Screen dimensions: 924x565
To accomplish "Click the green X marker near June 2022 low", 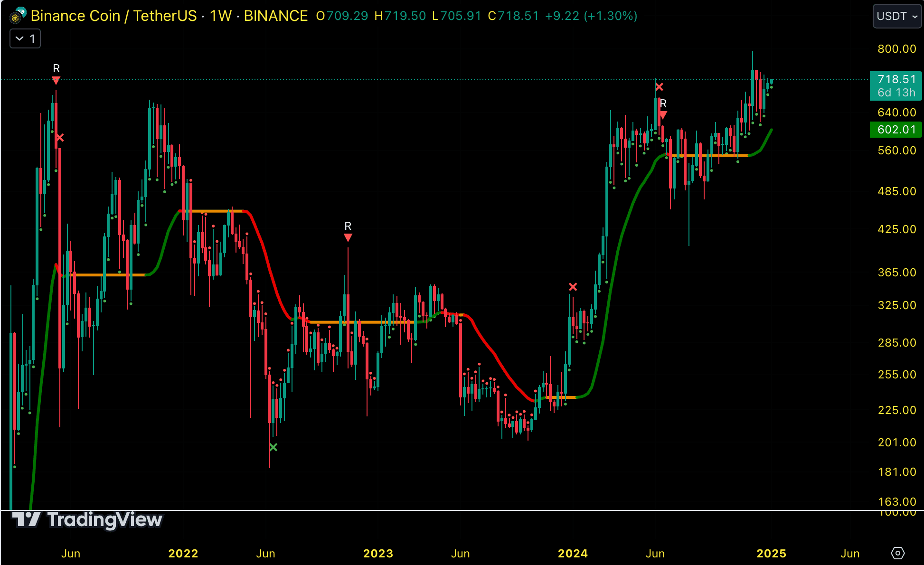I will [273, 447].
